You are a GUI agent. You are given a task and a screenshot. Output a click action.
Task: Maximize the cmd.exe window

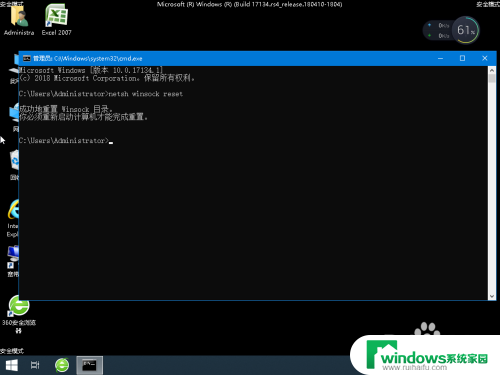coord(462,58)
